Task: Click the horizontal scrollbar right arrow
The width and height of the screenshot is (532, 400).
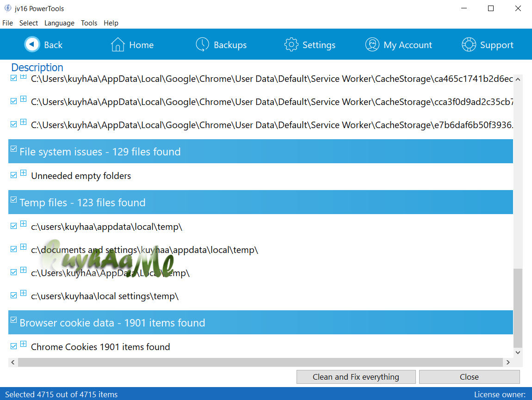Action: [x=508, y=363]
